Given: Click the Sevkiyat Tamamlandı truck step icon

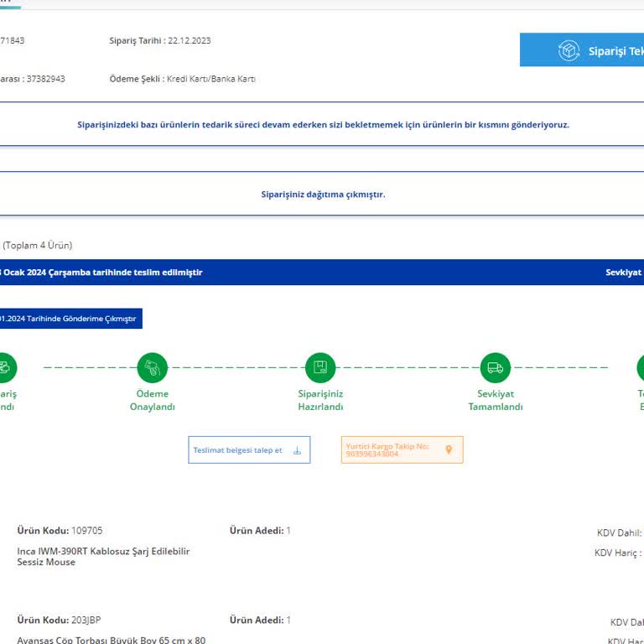Looking at the screenshot, I should click(x=496, y=367).
